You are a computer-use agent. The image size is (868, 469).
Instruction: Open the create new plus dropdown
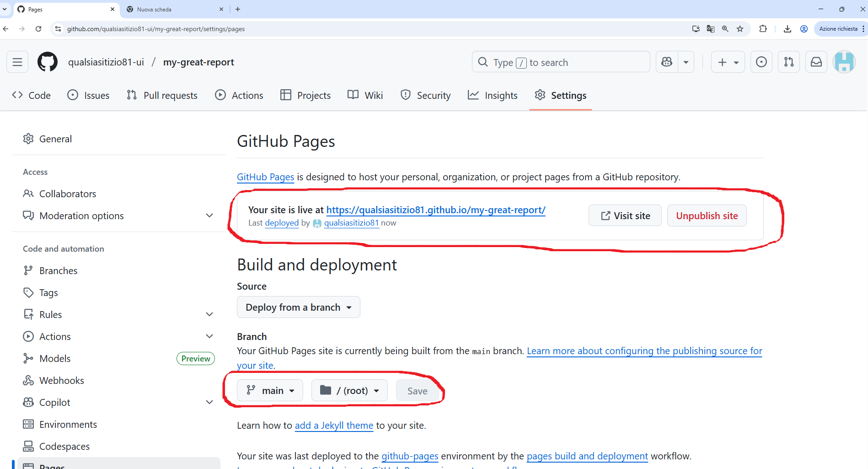(x=728, y=62)
